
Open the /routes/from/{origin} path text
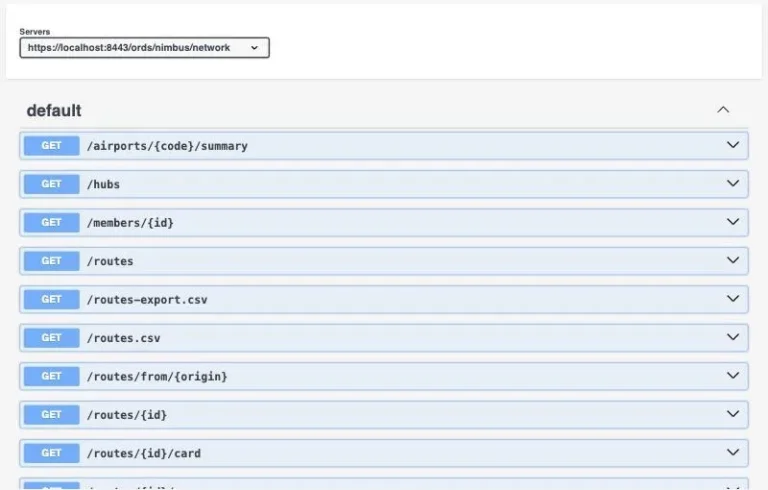[157, 376]
